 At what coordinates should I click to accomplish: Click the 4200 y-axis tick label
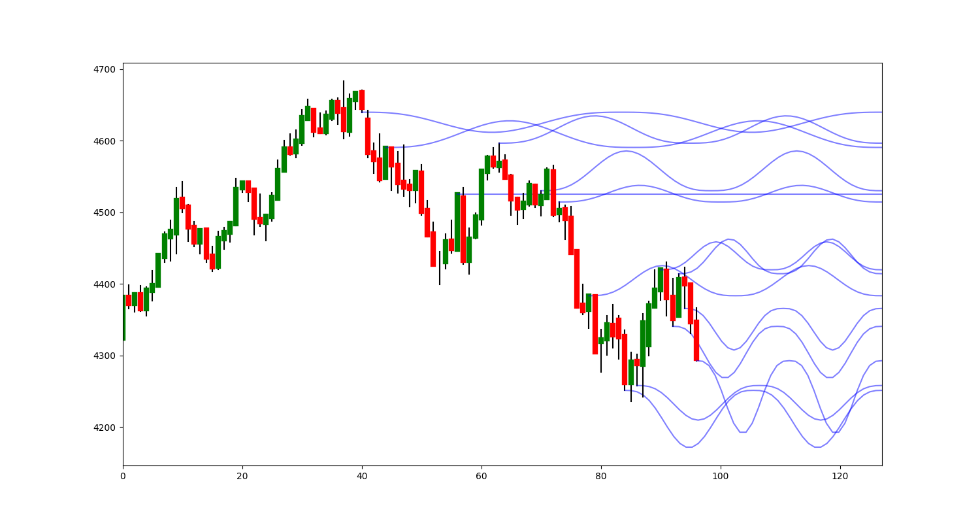[105, 428]
